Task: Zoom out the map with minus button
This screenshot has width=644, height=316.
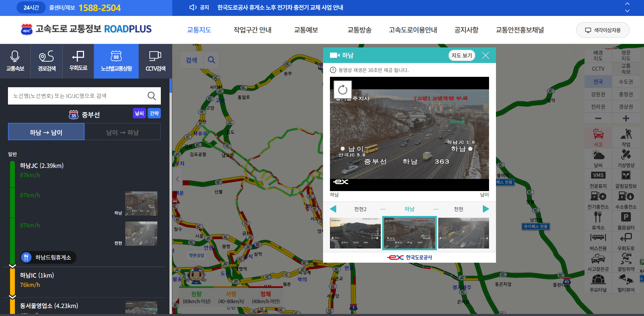Action: [x=598, y=118]
